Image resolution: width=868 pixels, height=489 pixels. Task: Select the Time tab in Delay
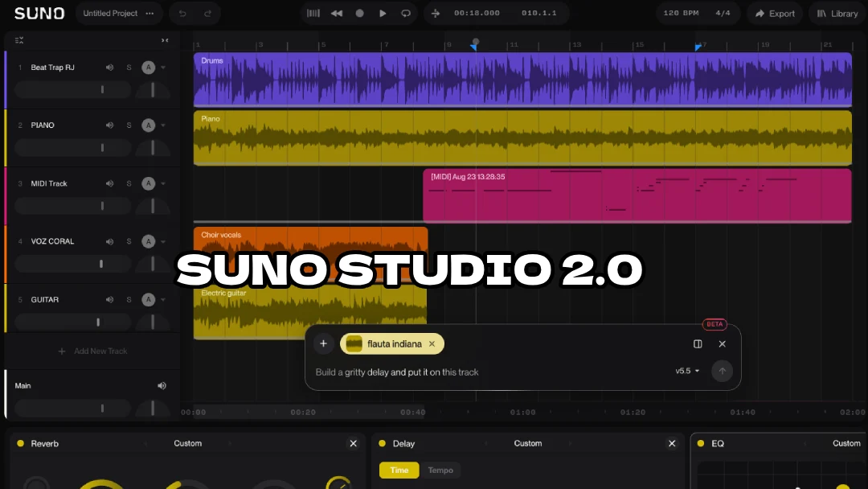[399, 471]
